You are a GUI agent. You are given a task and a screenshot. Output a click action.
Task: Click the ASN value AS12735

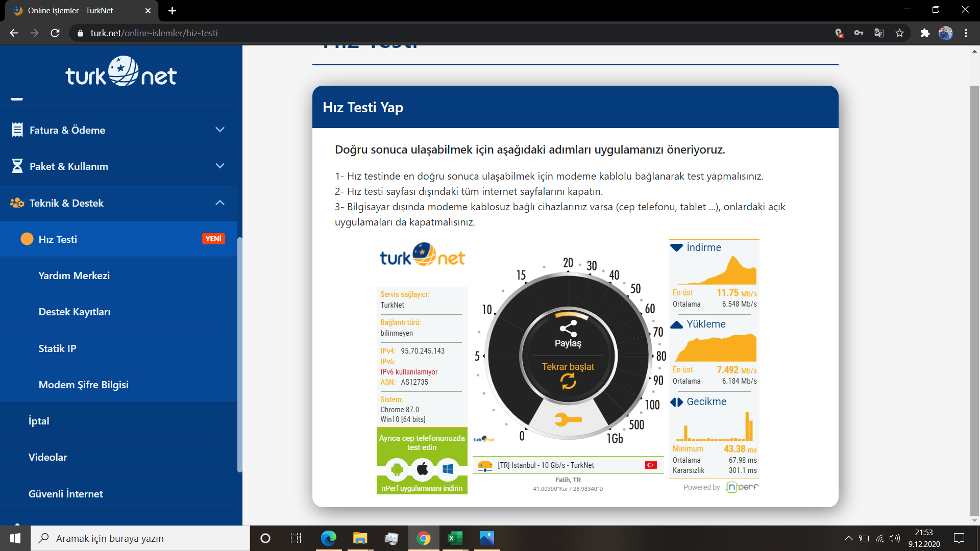414,382
